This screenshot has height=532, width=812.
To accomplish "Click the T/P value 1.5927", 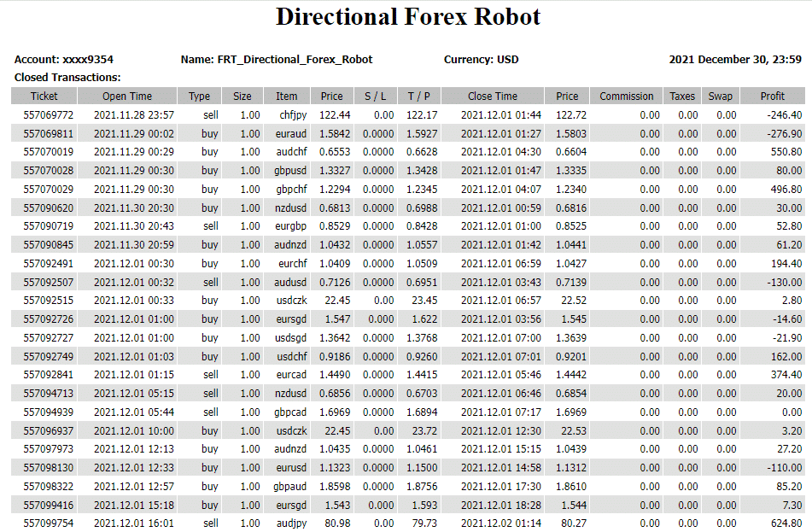I will click(422, 134).
